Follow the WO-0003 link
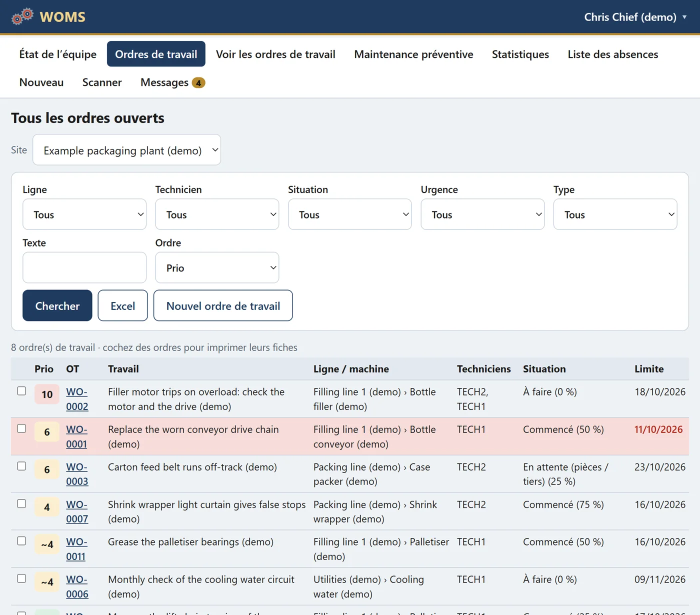This screenshot has width=700, height=615. coord(77,474)
